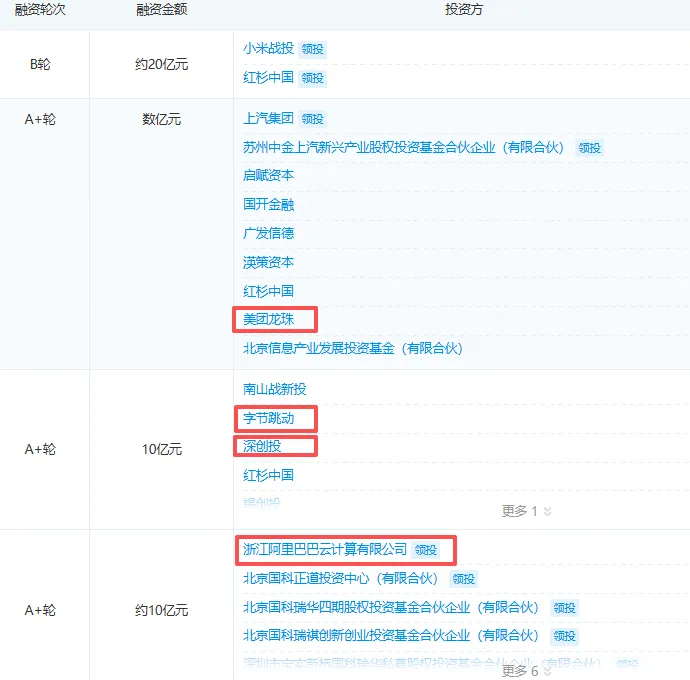Click 领投 tag beside 北京国科瑞祺 fund
The image size is (690, 680).
click(x=564, y=636)
